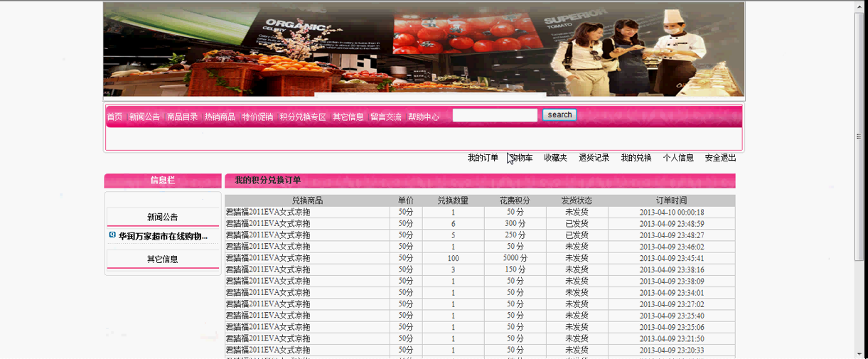Click the 其它信息 sidebar heading
868x359 pixels.
[163, 259]
